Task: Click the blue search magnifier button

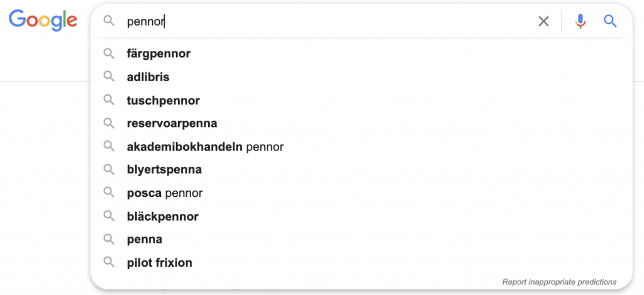Action: (610, 21)
